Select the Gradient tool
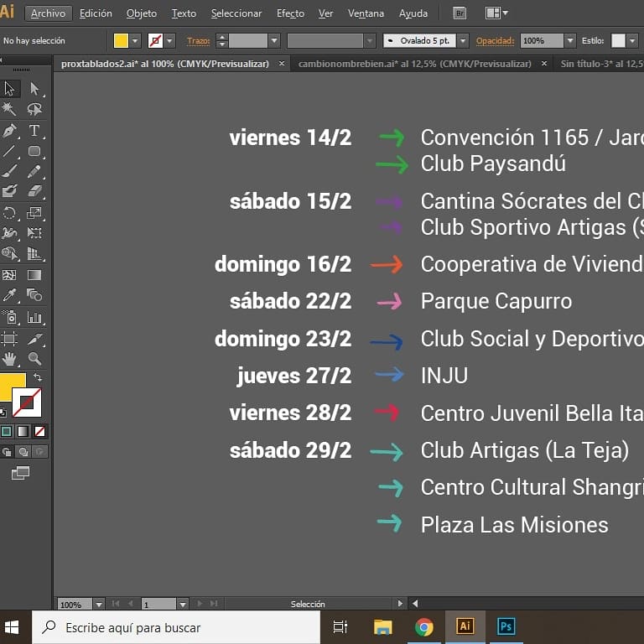The width and height of the screenshot is (644, 644). pyautogui.click(x=34, y=275)
